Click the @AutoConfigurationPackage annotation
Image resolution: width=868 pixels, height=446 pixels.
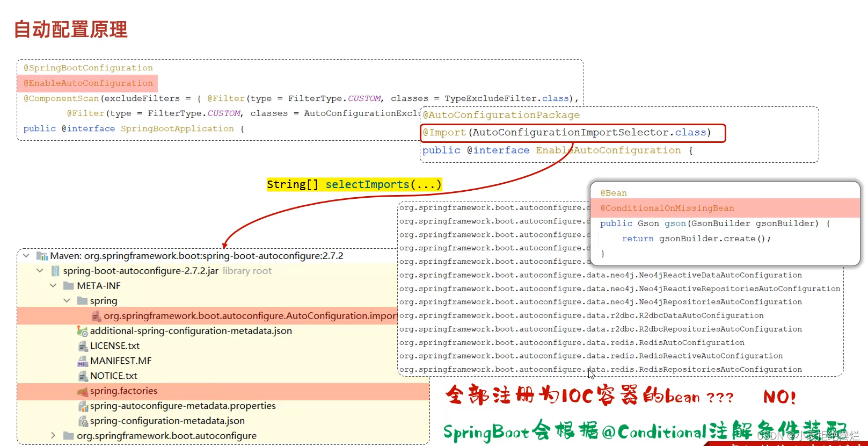point(501,115)
